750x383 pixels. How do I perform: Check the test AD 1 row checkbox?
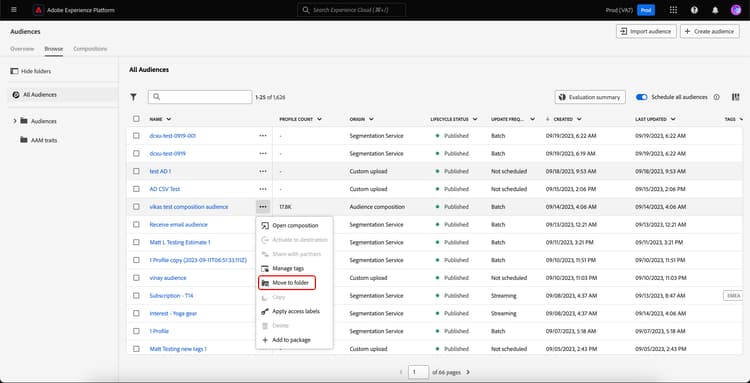coord(136,171)
